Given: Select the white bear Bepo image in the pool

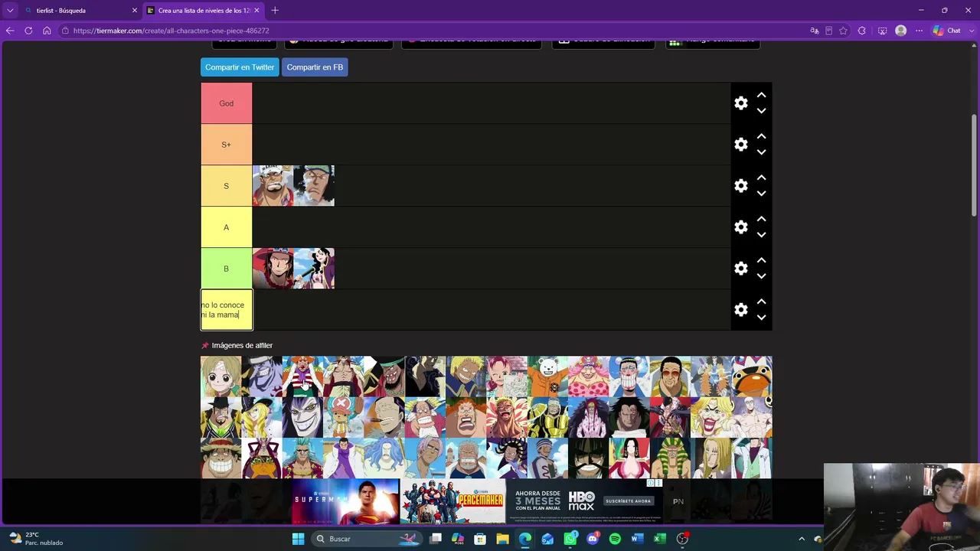Looking at the screenshot, I should click(x=547, y=377).
